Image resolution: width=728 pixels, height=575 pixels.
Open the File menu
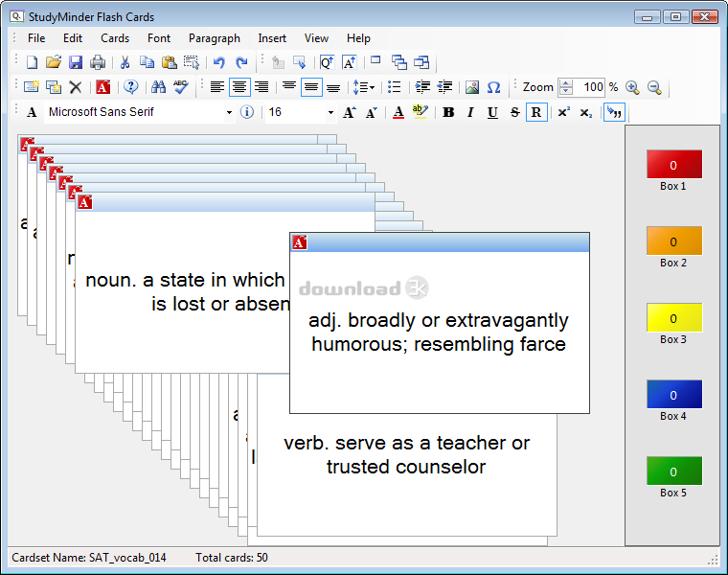pyautogui.click(x=36, y=38)
